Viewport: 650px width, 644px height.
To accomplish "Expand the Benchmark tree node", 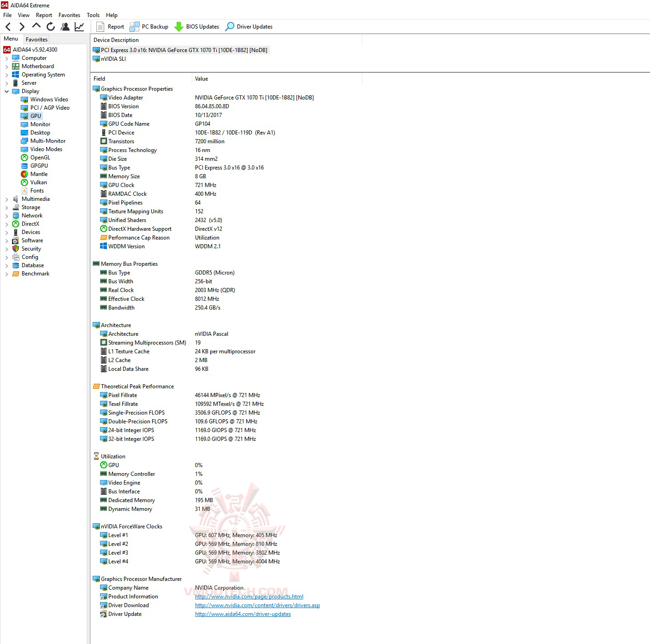I will (6, 274).
